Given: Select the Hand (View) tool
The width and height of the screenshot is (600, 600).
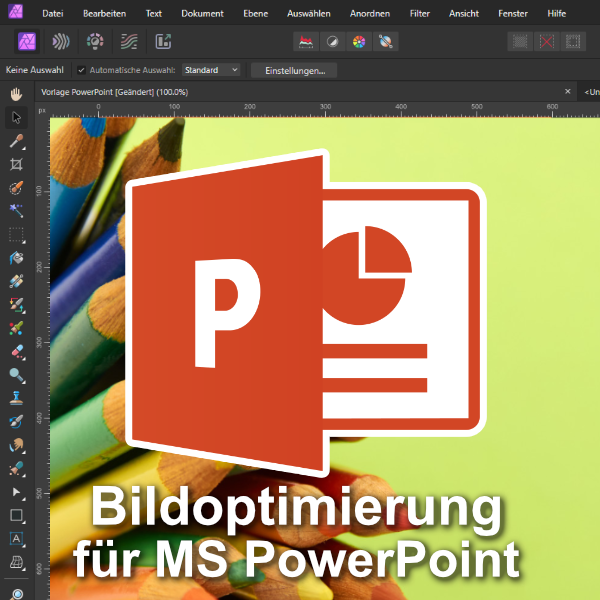Looking at the screenshot, I should (x=16, y=94).
